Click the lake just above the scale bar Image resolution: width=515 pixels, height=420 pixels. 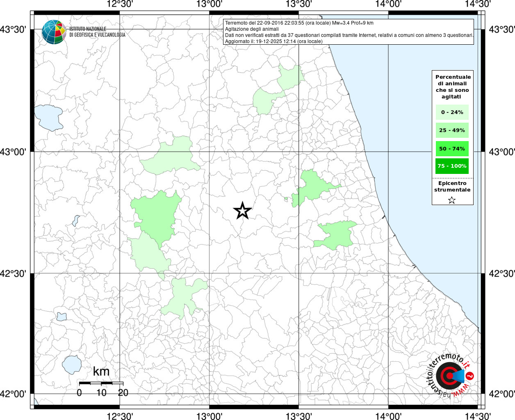72,364
